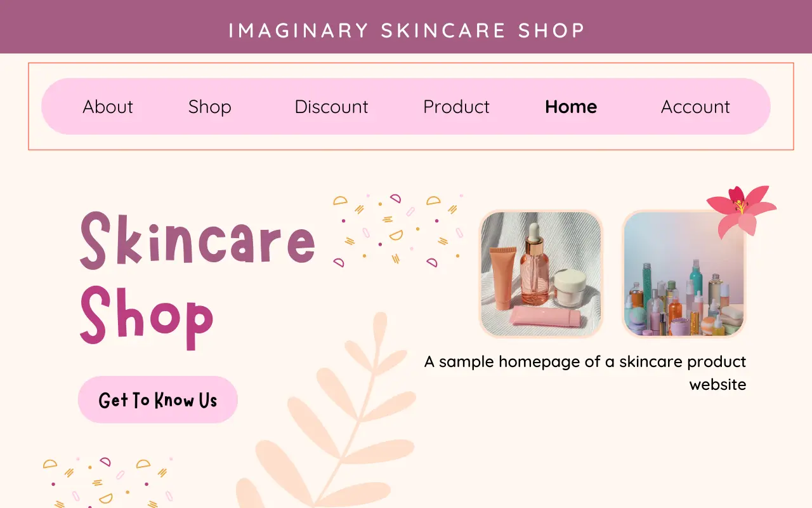Viewport: 812px width, 508px height.
Task: Click the large Skincare heading word
Action: (197, 239)
